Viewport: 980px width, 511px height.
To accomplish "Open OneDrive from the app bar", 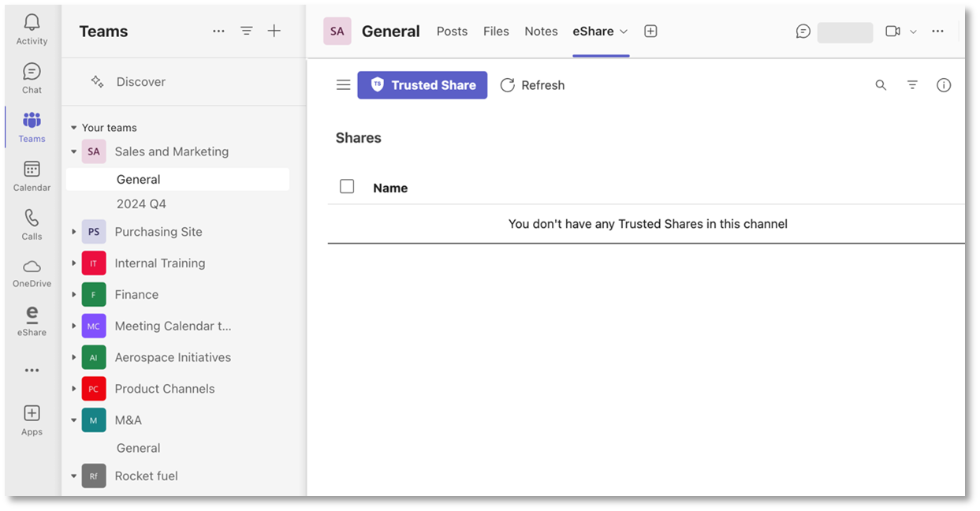I will (32, 274).
